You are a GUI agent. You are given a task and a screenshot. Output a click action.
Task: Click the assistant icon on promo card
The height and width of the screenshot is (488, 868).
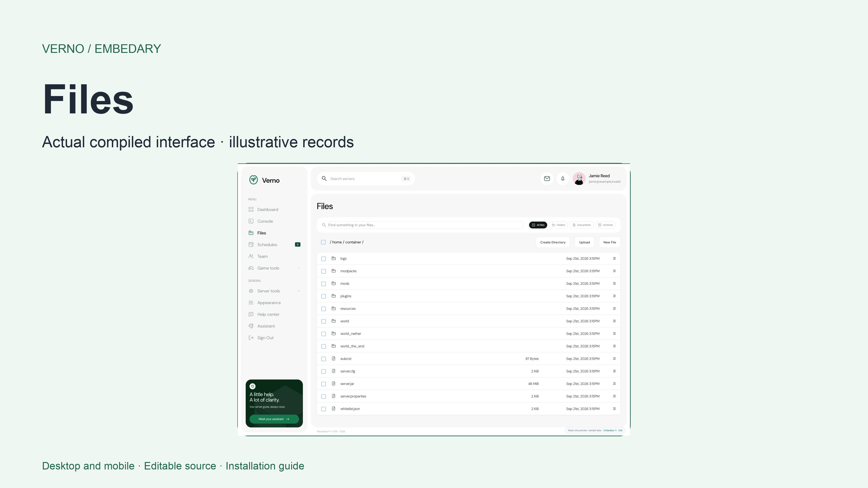[253, 386]
